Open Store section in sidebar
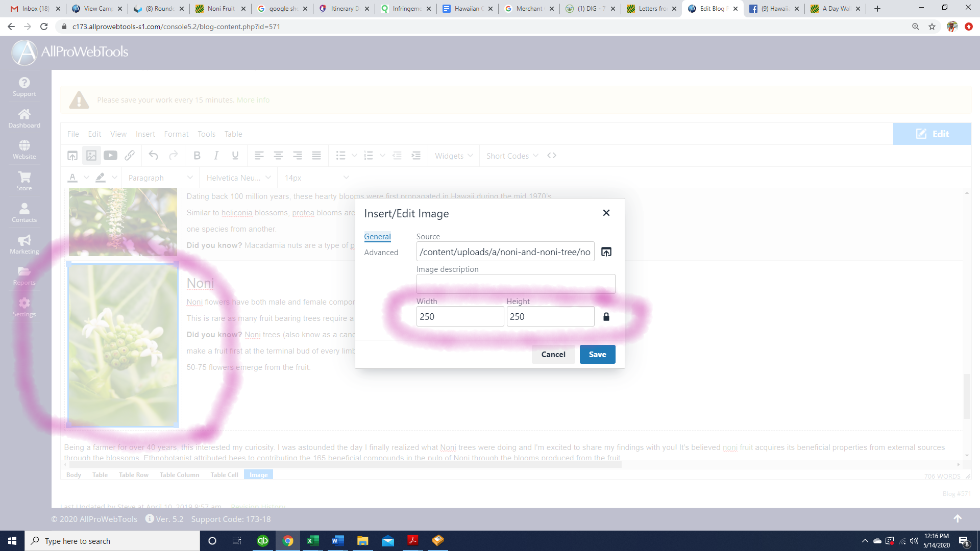The width and height of the screenshot is (980, 551). [x=24, y=181]
